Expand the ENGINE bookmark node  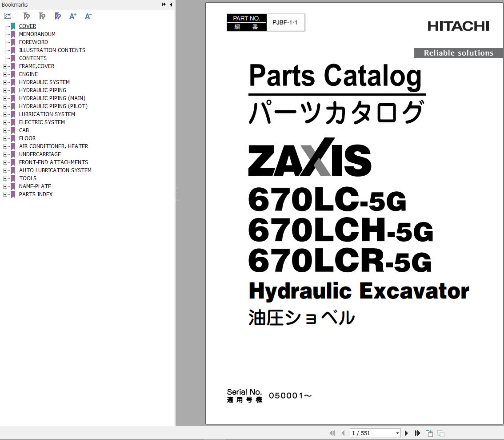pyautogui.click(x=5, y=74)
